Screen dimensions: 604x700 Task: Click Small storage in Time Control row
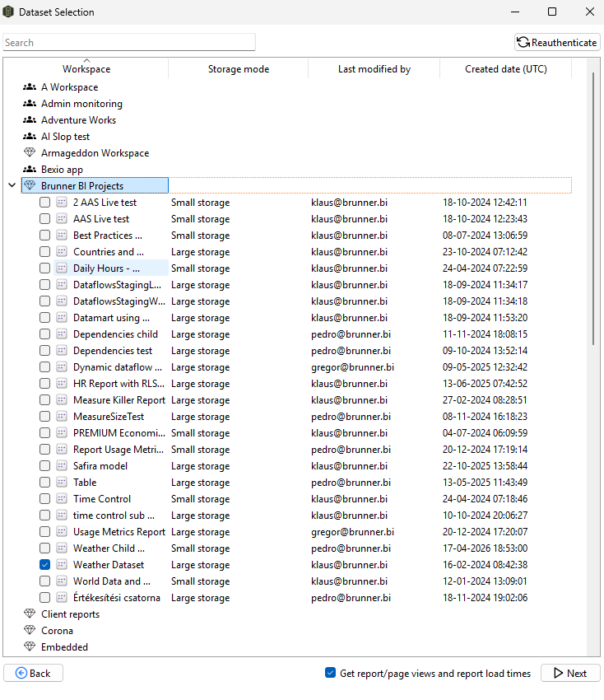(200, 499)
